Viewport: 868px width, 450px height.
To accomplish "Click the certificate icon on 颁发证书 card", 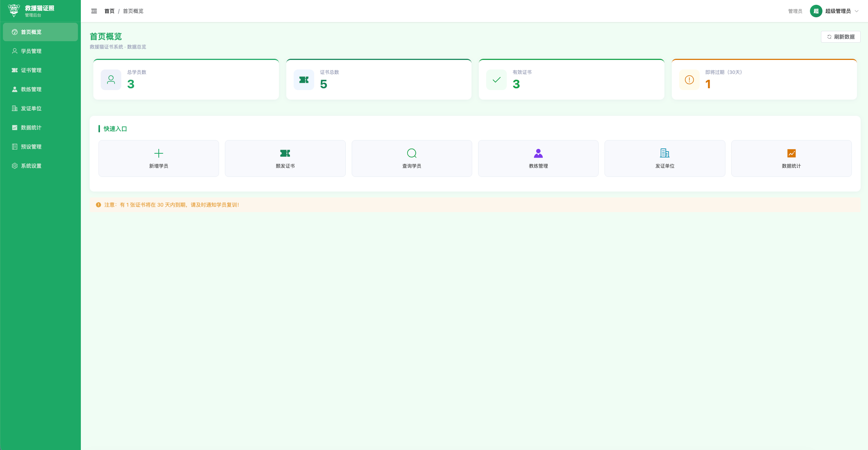I will click(x=285, y=153).
